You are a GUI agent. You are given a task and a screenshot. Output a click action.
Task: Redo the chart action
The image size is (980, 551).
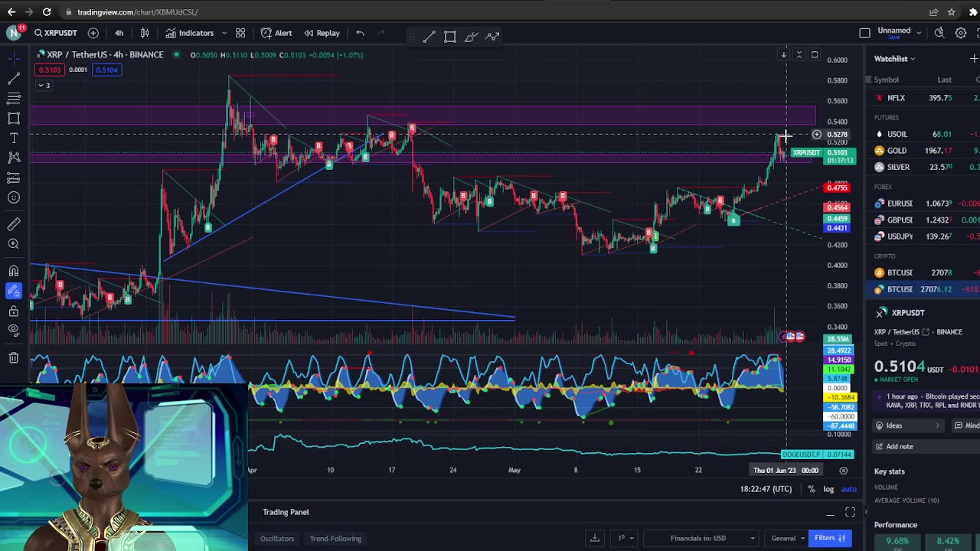coord(381,33)
